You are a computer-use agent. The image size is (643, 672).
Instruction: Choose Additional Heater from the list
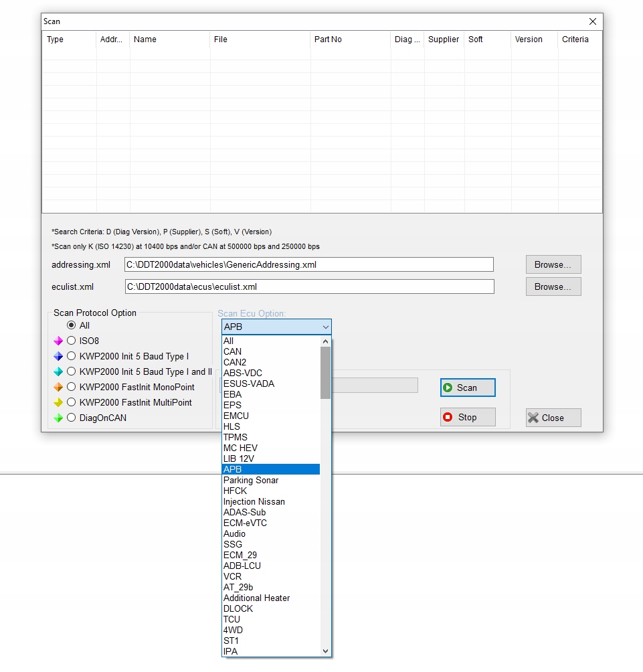pos(271,598)
